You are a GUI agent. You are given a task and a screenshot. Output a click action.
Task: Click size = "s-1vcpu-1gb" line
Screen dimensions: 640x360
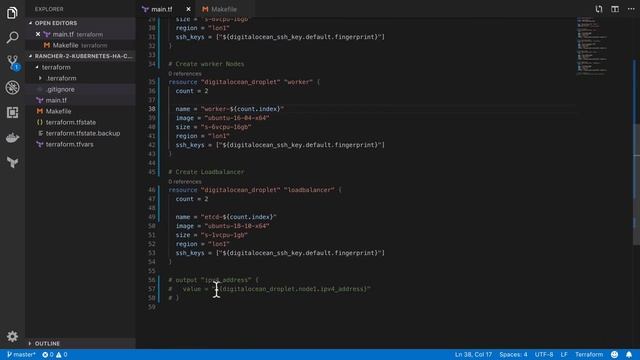click(x=211, y=235)
